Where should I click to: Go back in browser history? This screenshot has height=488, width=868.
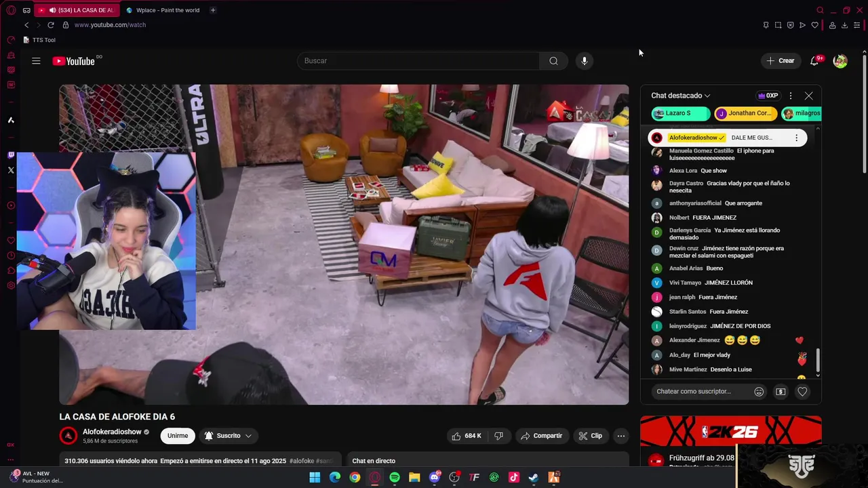26,25
